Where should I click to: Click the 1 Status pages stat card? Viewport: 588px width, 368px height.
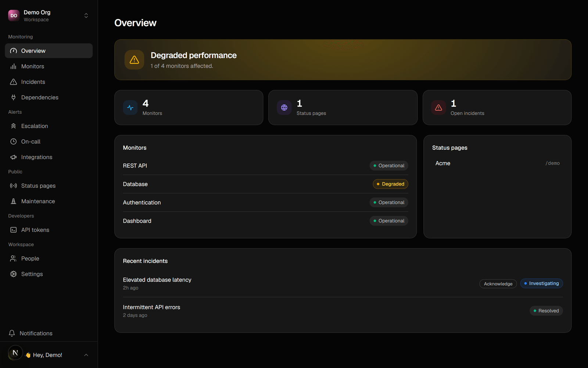pos(343,107)
